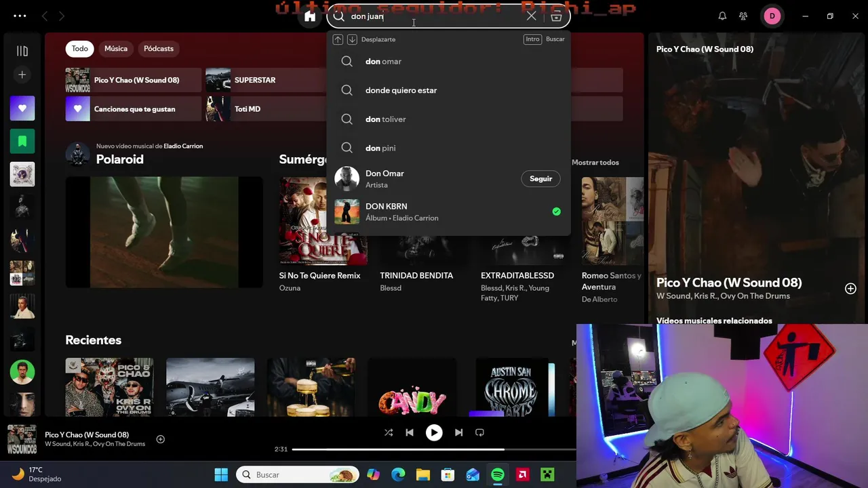Follow Don Omar with Seguir button
Image resolution: width=868 pixels, height=488 pixels.
click(540, 179)
